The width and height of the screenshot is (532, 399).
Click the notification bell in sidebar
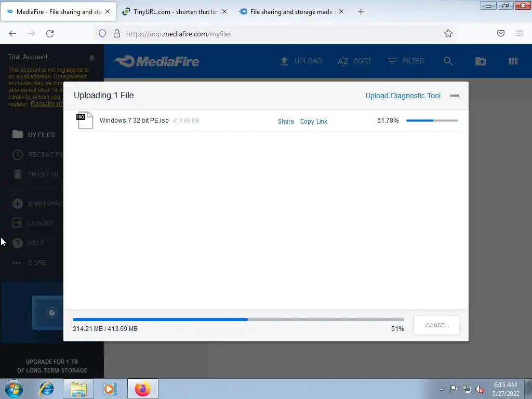coord(92,58)
